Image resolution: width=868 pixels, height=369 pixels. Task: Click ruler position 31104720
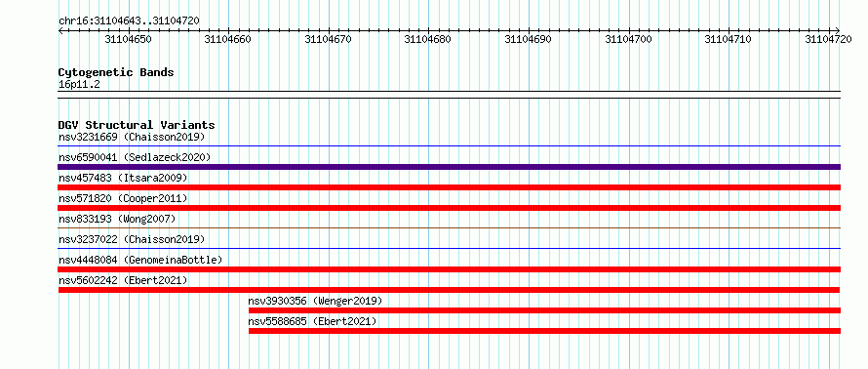pos(828,39)
